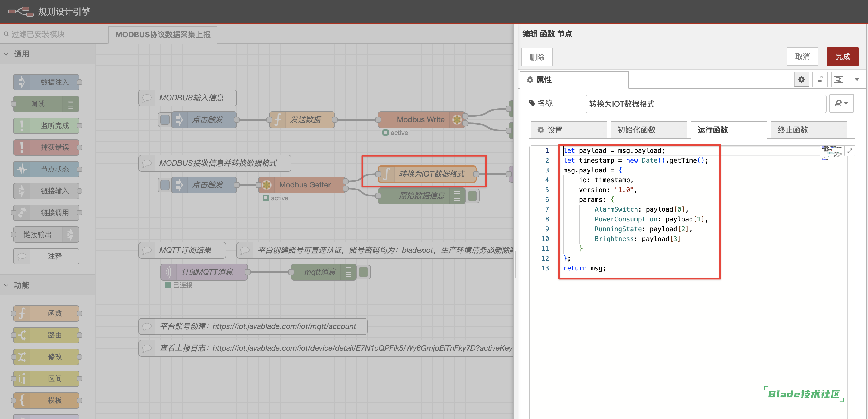
Task: Click the 删除 button
Action: [537, 57]
